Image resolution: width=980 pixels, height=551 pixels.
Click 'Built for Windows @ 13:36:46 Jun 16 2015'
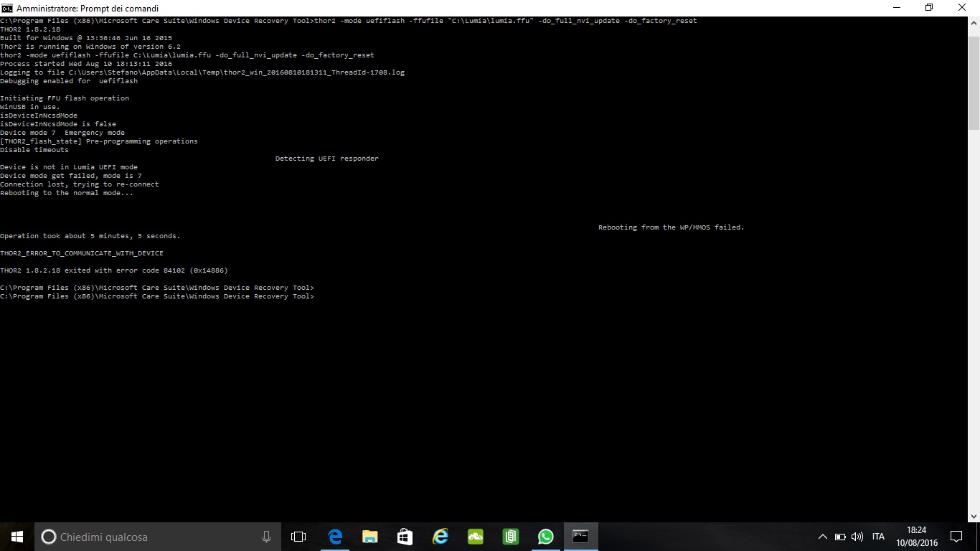click(86, 38)
